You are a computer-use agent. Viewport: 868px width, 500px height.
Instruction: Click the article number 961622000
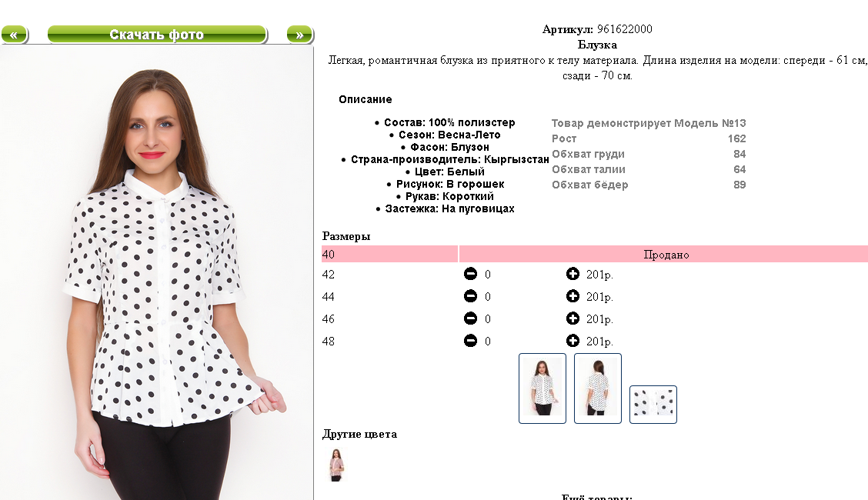click(x=624, y=28)
